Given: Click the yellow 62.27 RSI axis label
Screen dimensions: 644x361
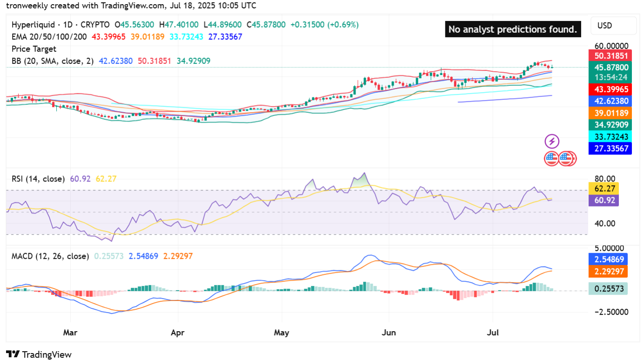Looking at the screenshot, I should point(603,189).
